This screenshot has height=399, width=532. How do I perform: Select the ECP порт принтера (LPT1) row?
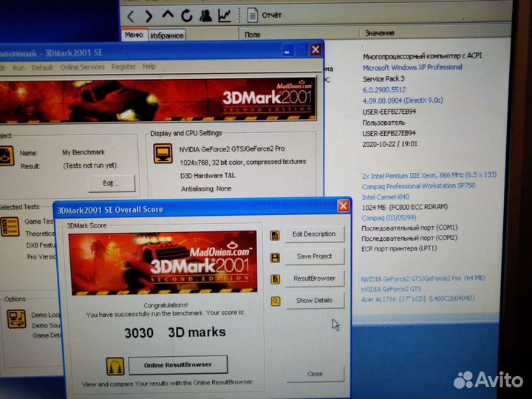(399, 249)
